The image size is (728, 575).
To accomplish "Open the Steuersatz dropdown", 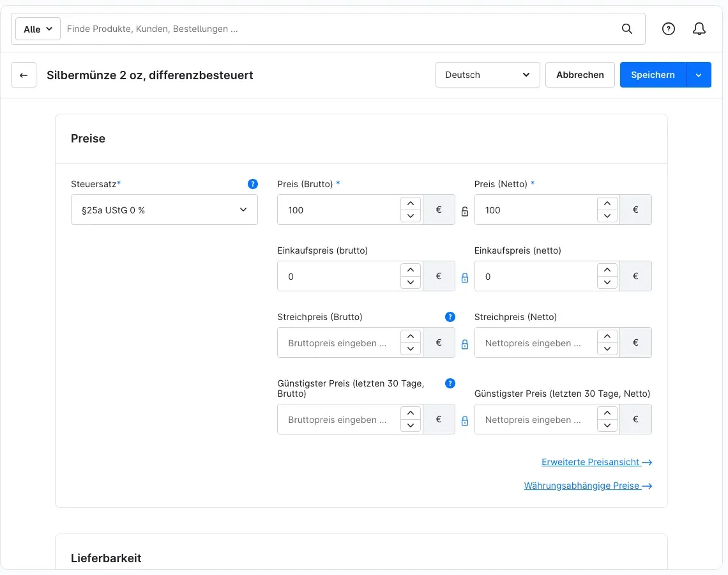I will pyautogui.click(x=164, y=210).
